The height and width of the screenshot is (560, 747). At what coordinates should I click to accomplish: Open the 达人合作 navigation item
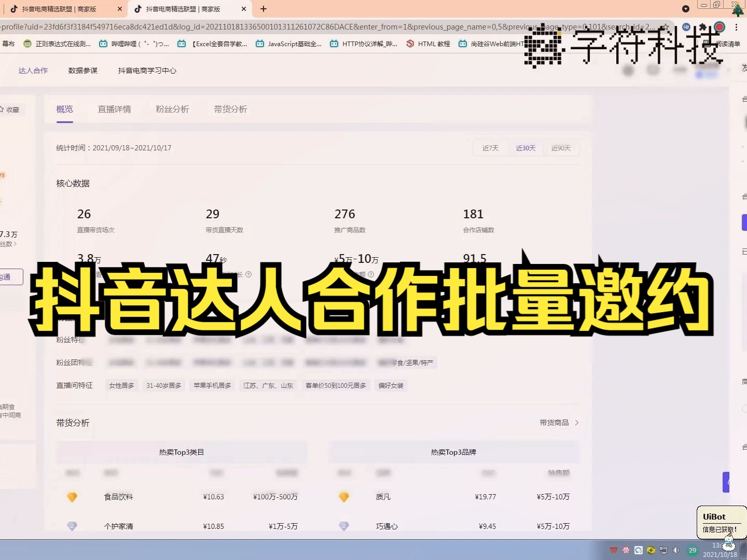point(33,71)
